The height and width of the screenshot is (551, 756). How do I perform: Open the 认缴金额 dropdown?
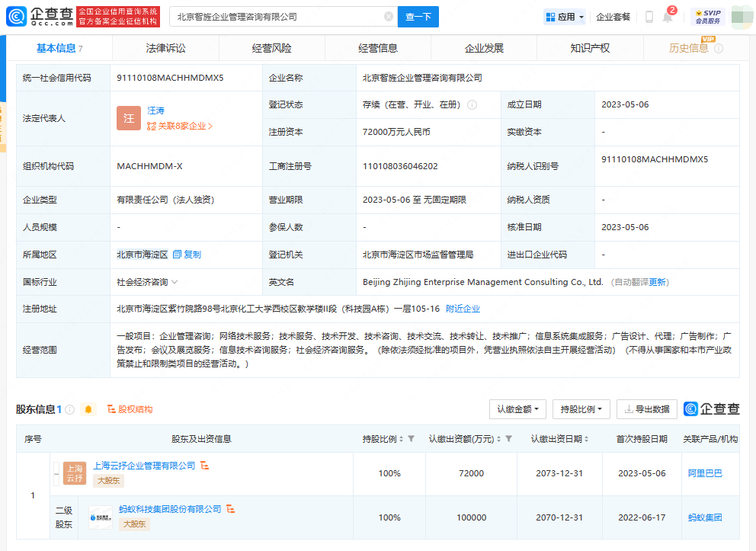pos(517,409)
